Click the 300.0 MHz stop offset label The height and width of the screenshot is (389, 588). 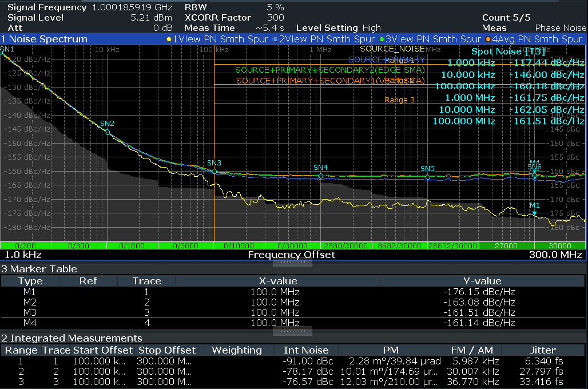pos(554,255)
